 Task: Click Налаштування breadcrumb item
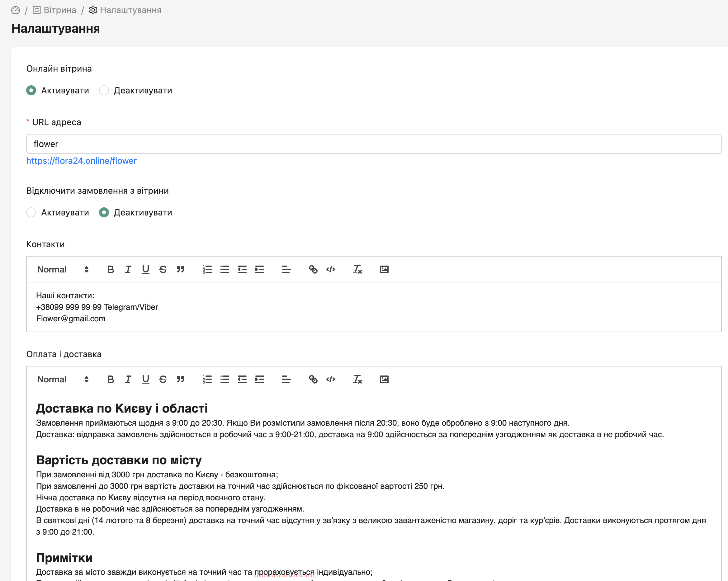pyautogui.click(x=130, y=10)
